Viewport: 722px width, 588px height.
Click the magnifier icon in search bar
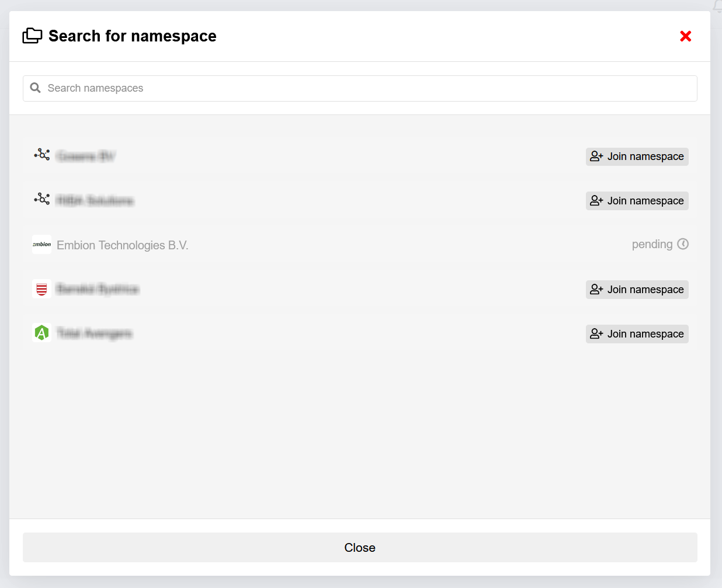(x=36, y=88)
